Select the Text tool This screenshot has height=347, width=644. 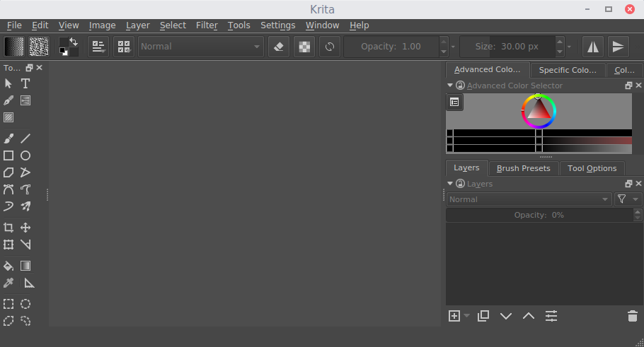pos(25,83)
